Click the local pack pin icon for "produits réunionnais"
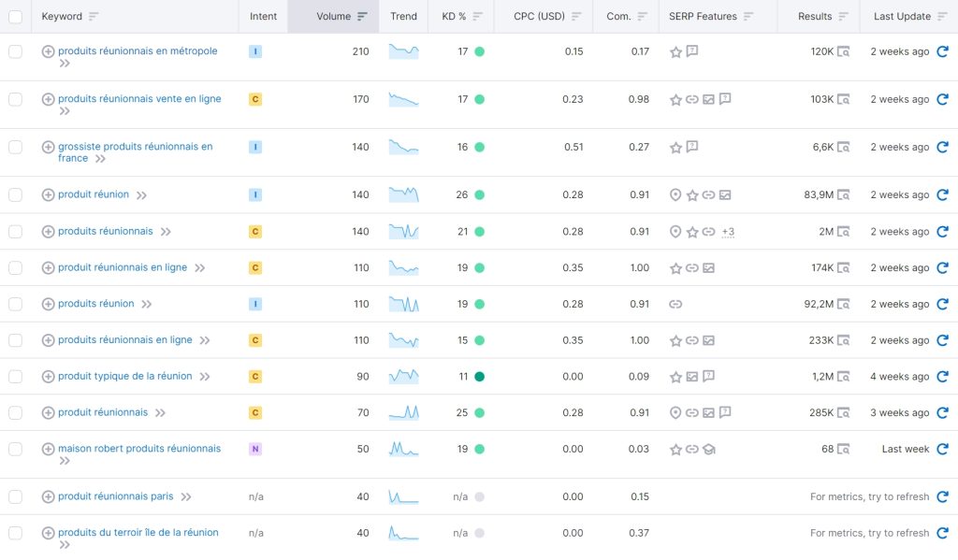 [x=675, y=231]
